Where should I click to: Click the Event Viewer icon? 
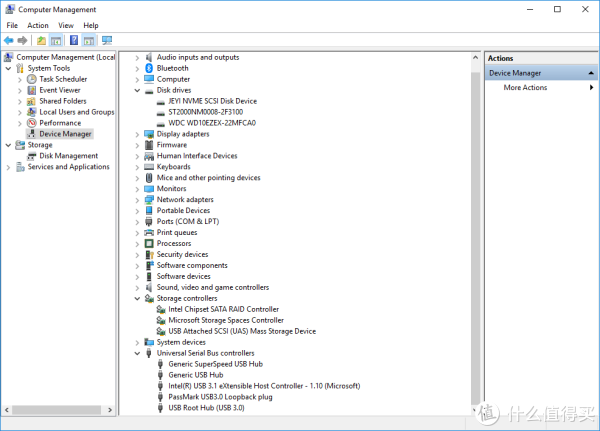point(31,90)
